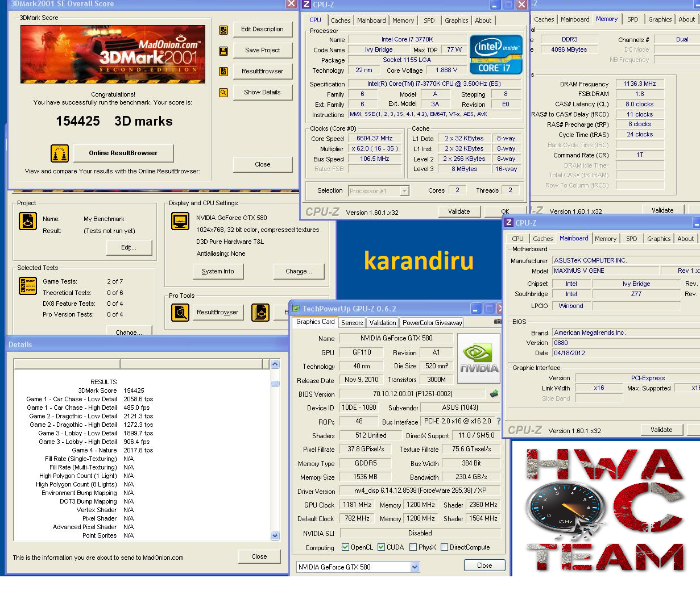700x607 pixels.
Task: Click the DRAM Frequency 1136.3 MHz value
Action: click(x=639, y=84)
